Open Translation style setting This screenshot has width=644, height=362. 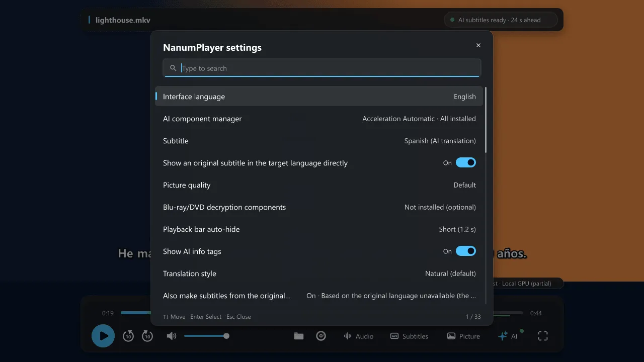coord(319,274)
